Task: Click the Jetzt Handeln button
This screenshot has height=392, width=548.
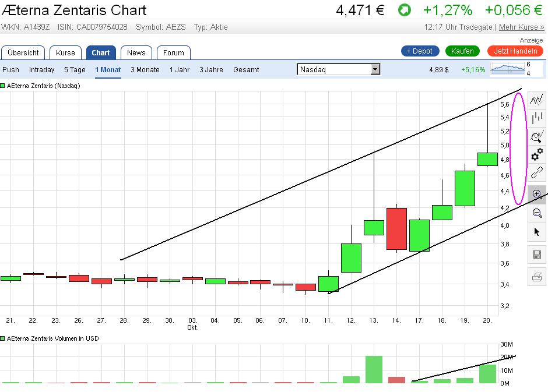Action: [515, 51]
